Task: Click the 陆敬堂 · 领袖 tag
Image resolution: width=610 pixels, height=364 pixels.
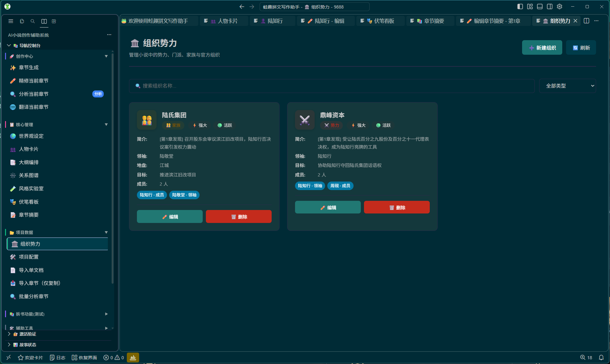Action: [184, 195]
